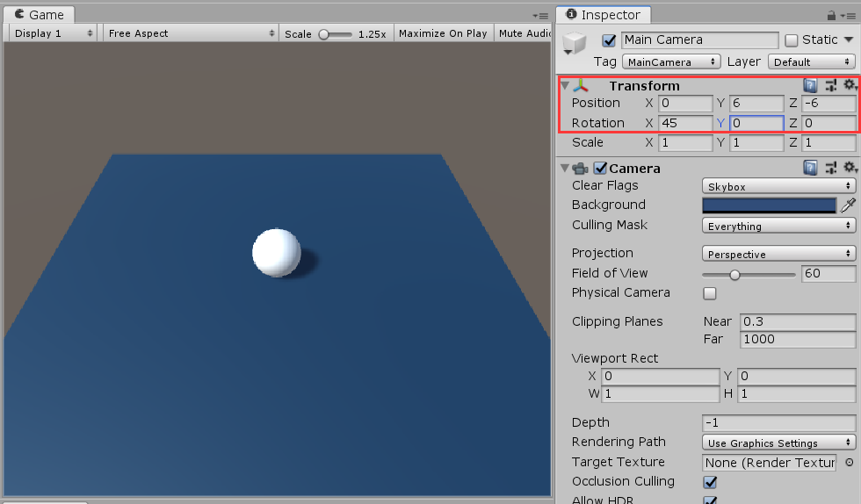Click the Viewport Rect W field
Image resolution: width=861 pixels, height=504 pixels.
[661, 393]
